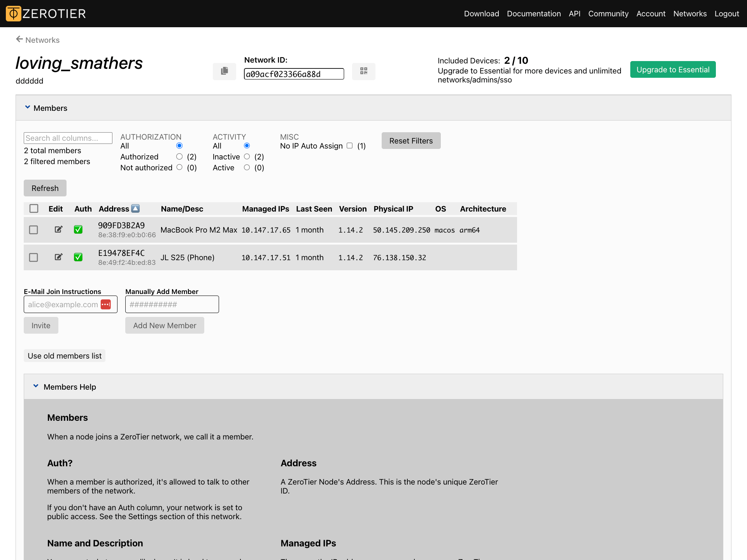
Task: Open the Account page from navbar
Action: pos(651,14)
